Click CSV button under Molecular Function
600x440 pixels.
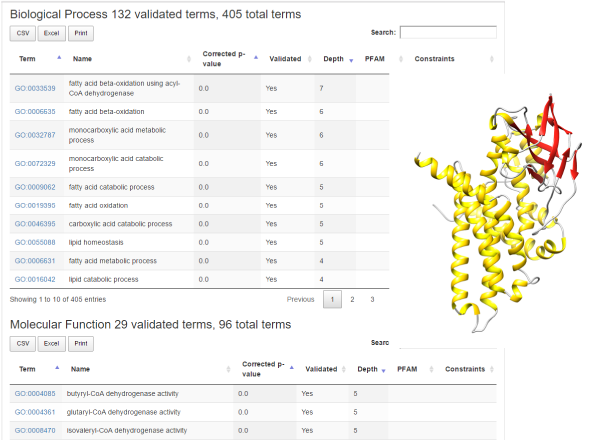pyautogui.click(x=22, y=343)
